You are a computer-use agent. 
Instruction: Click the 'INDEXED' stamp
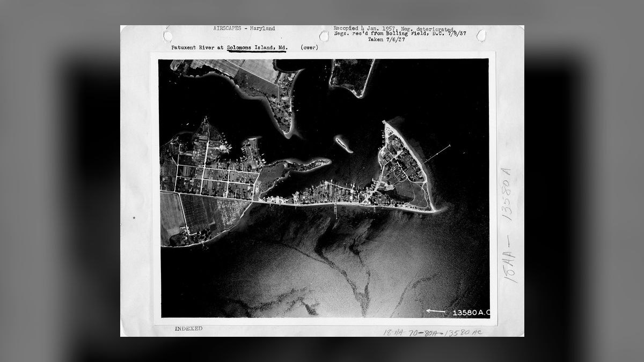[188, 328]
